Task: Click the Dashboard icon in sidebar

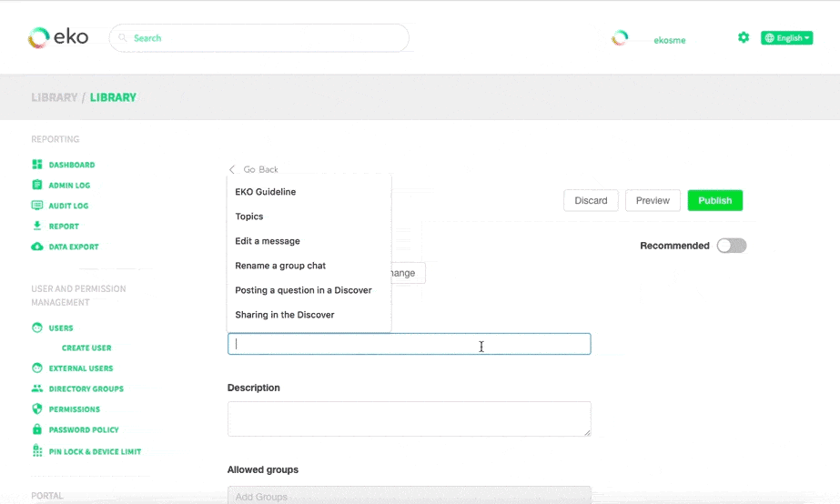Action: click(x=37, y=165)
